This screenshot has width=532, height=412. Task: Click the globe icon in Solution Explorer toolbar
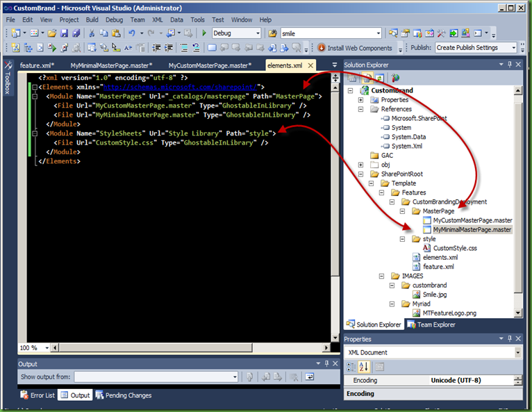click(395, 79)
